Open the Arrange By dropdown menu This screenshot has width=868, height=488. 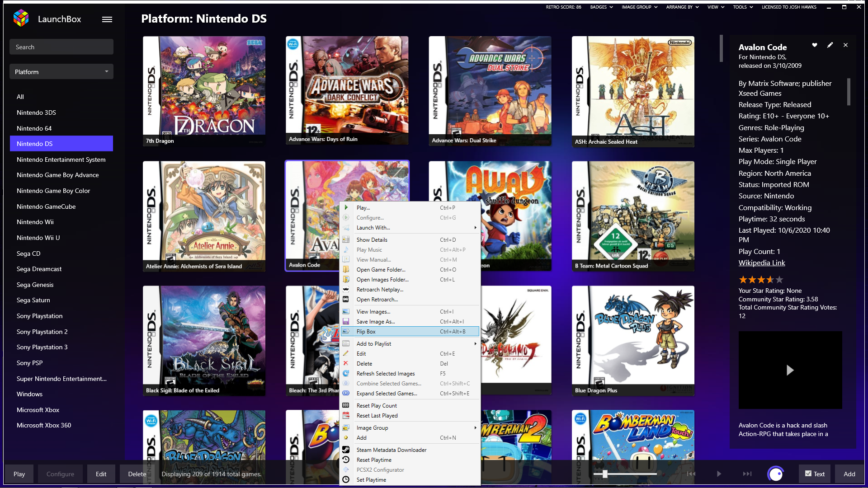point(683,7)
